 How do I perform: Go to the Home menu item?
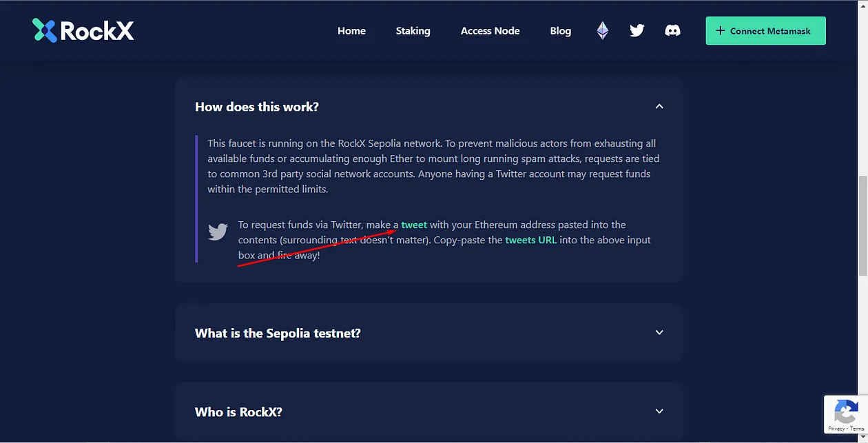point(351,31)
